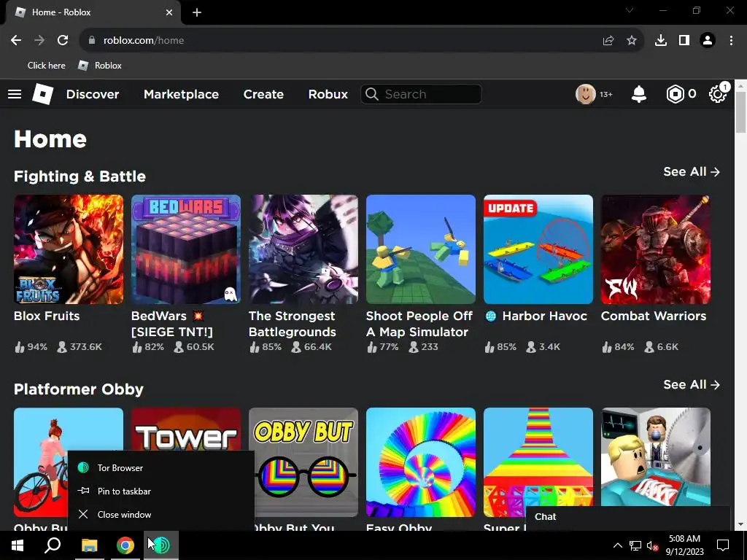Open network status tray icon
The width and height of the screenshot is (747, 560).
[x=635, y=545]
